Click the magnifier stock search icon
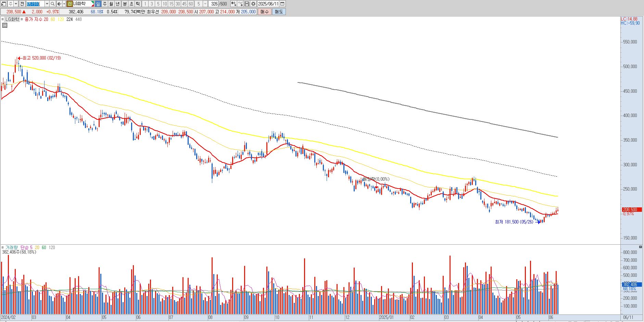This screenshot has width=644, height=322. click(x=53, y=4)
